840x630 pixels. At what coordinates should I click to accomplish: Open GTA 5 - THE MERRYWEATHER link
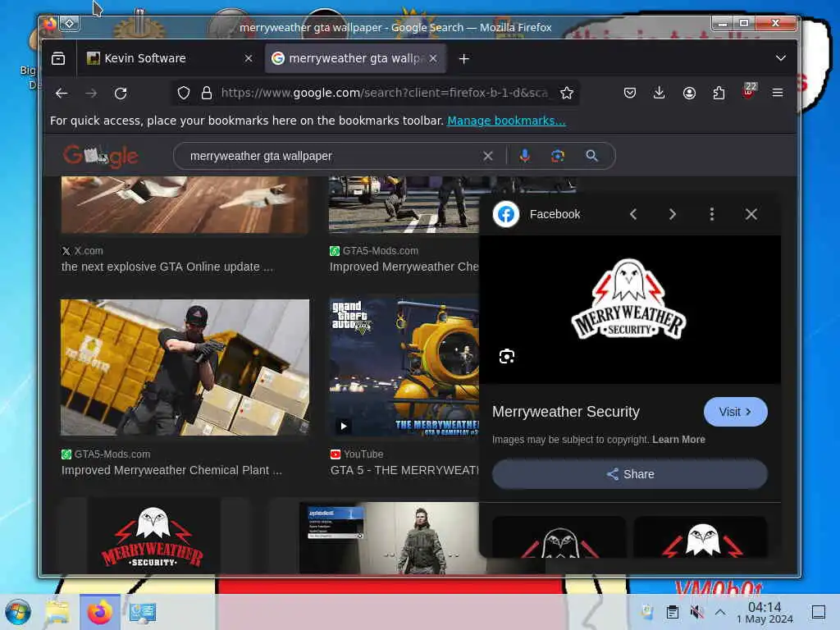404,470
